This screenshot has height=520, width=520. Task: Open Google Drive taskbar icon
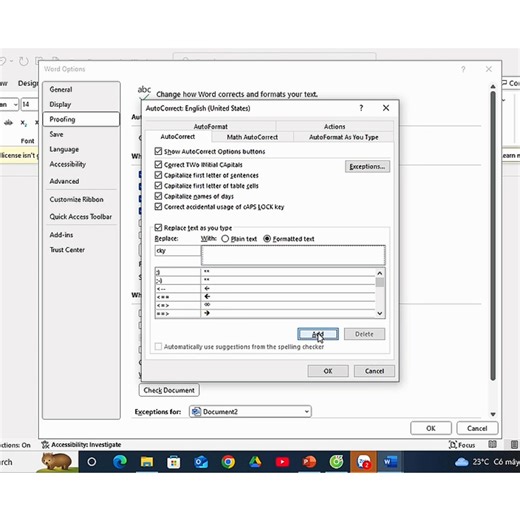point(255,462)
